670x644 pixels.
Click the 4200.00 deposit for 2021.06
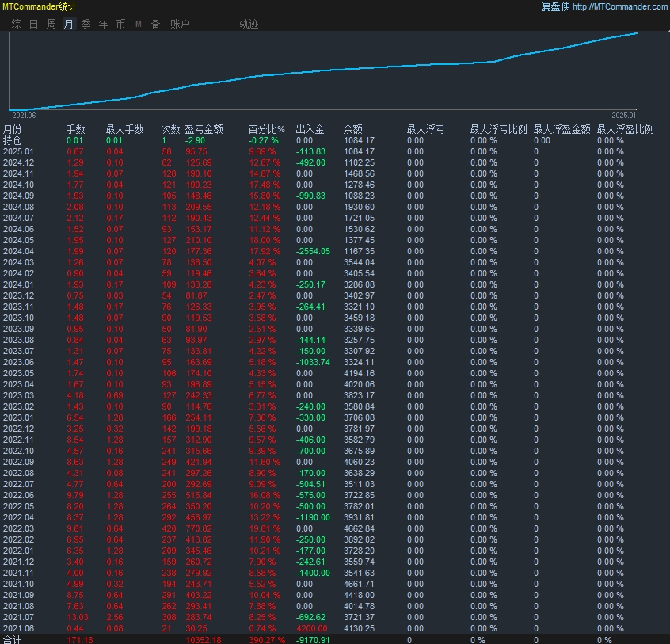(x=311, y=628)
